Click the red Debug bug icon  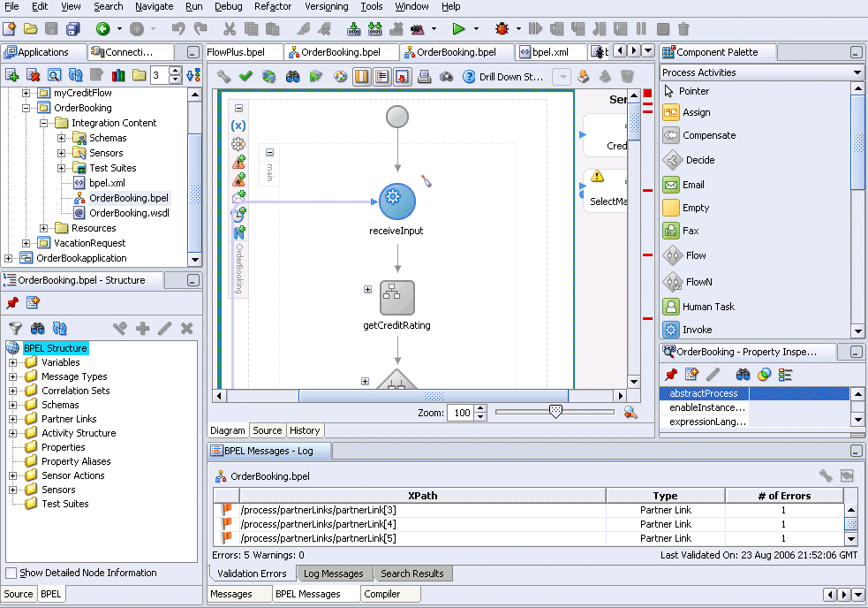coord(502,29)
